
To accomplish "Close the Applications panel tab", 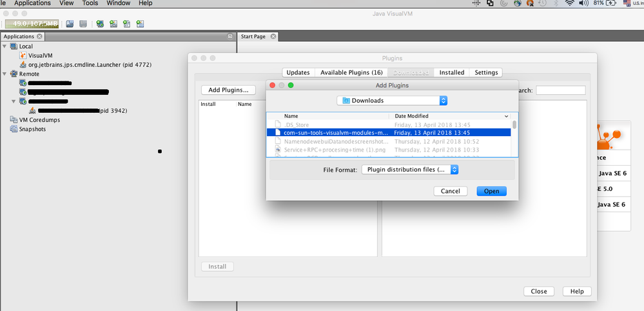I will pyautogui.click(x=39, y=37).
